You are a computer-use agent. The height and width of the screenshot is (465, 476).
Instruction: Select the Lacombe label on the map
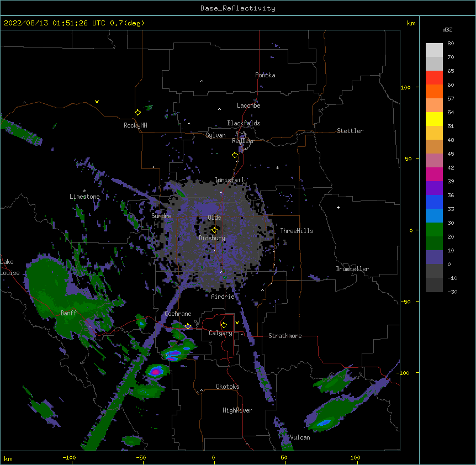(248, 105)
